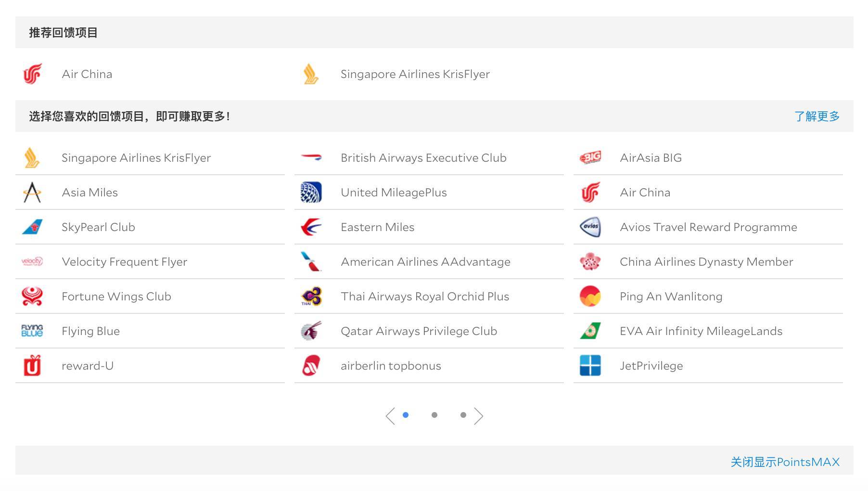
Task: Pick JetPrivilege program name
Action: click(651, 366)
